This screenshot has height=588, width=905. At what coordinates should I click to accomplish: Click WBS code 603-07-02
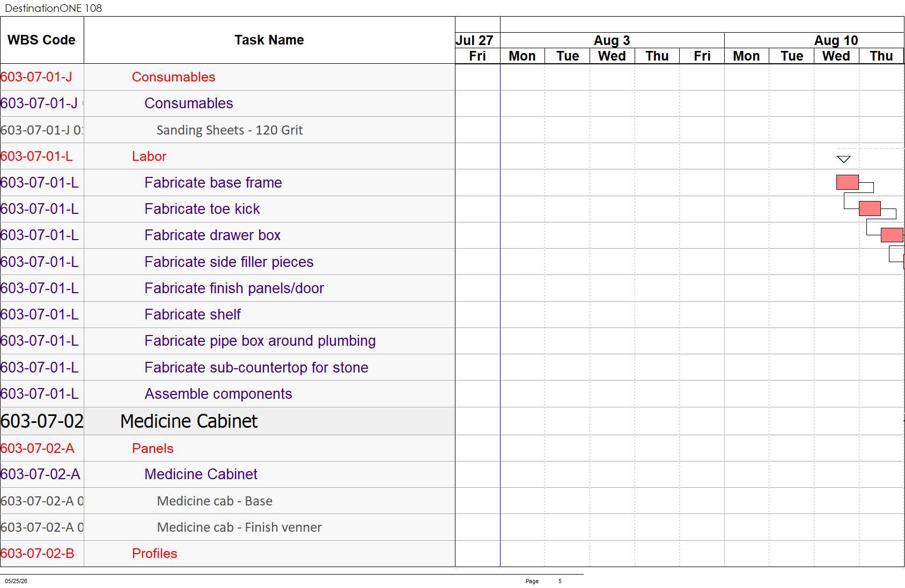coord(42,421)
